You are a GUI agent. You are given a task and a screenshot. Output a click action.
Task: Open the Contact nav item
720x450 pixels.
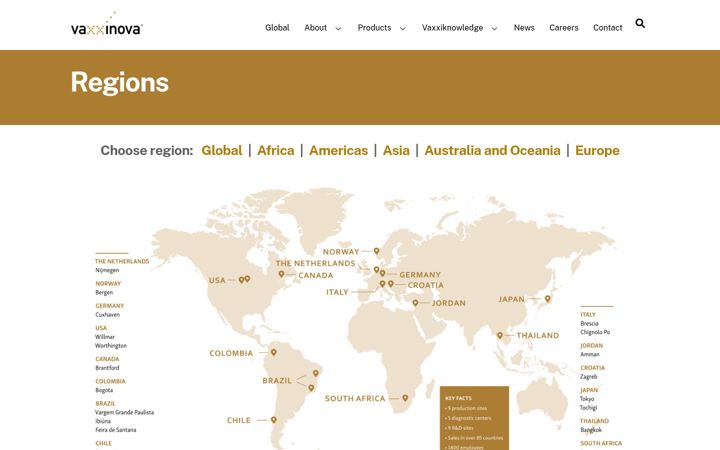pos(608,28)
